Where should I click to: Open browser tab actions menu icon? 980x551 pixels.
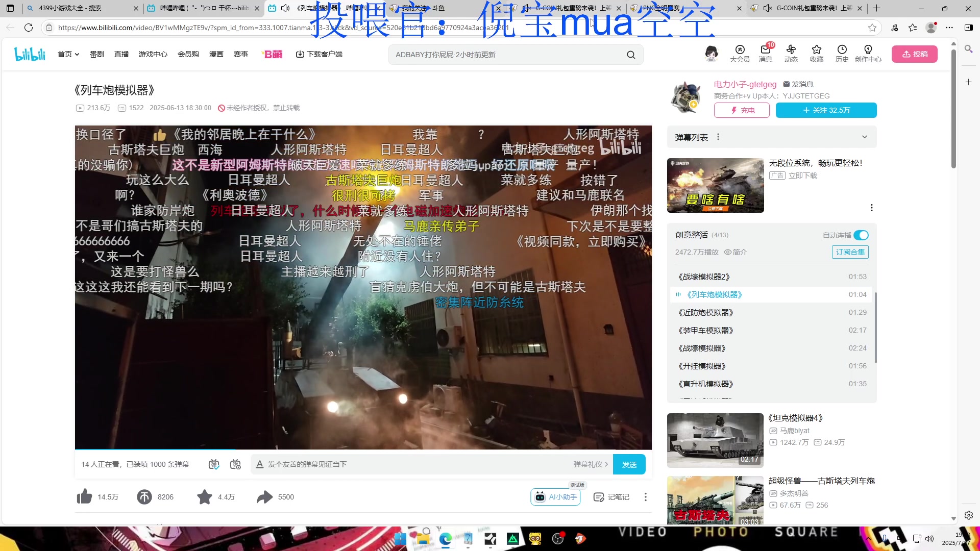point(10,8)
